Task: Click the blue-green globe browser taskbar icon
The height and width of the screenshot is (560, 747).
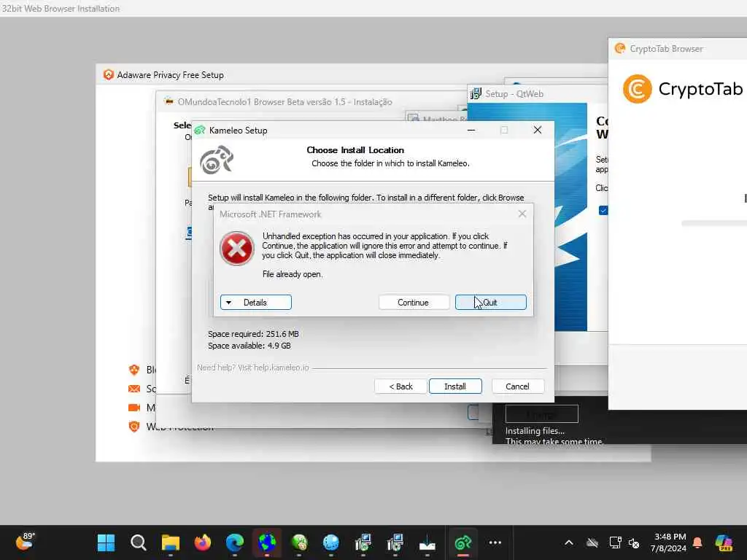Action: (x=267, y=542)
